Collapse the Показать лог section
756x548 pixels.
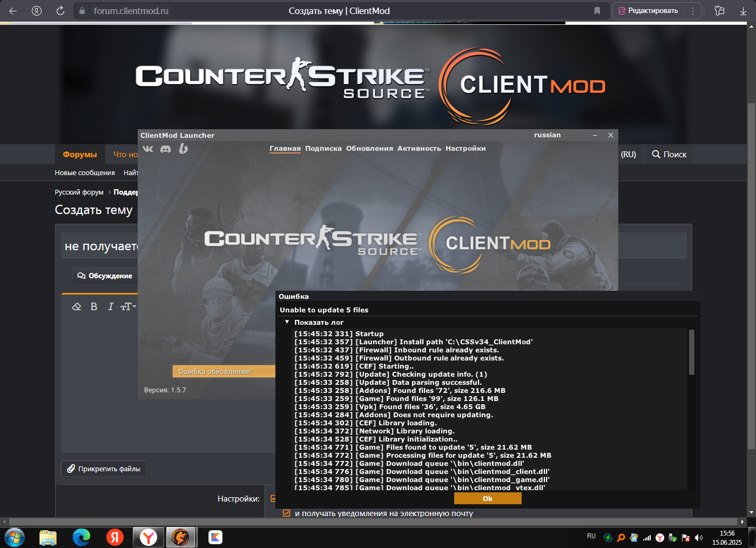[x=287, y=322]
